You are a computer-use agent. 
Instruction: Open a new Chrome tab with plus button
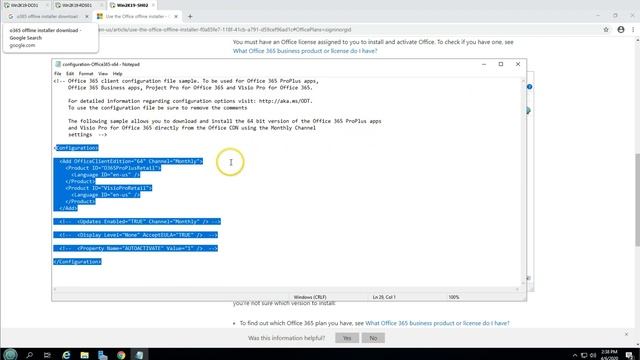[190, 17]
